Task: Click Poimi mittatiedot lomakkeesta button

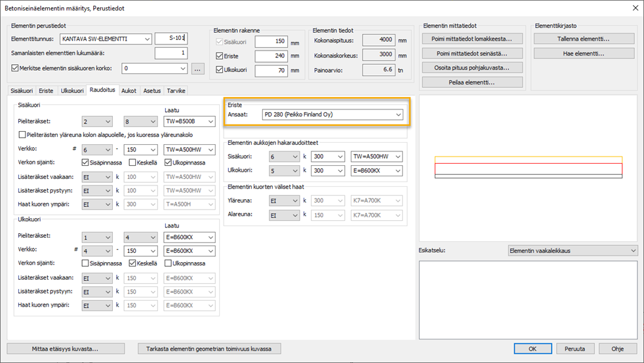Action: (472, 39)
